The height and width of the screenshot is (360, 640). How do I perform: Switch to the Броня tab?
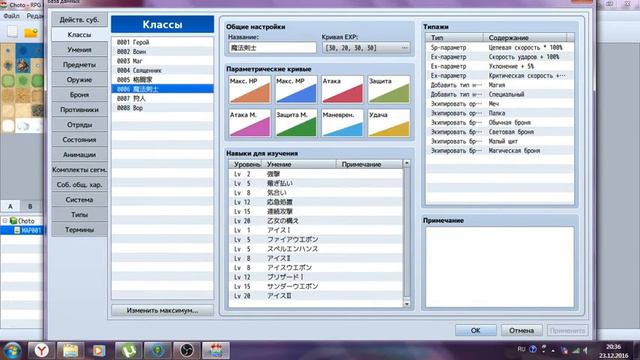tap(80, 95)
